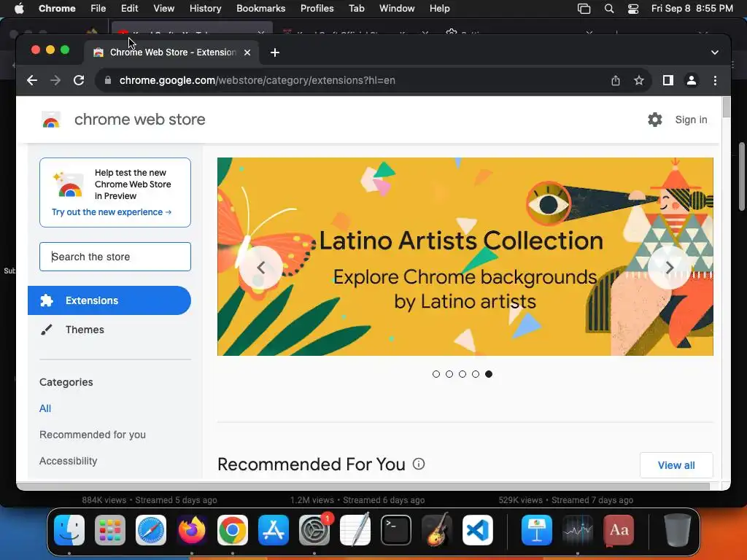The height and width of the screenshot is (560, 747).
Task: Go back with the browser back arrow
Action: coord(32,80)
